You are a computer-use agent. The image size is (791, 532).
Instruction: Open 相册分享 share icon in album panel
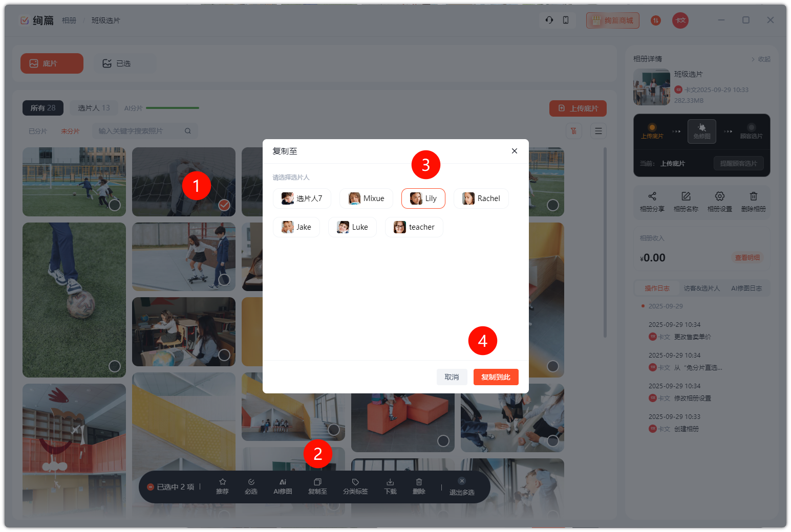coord(652,196)
